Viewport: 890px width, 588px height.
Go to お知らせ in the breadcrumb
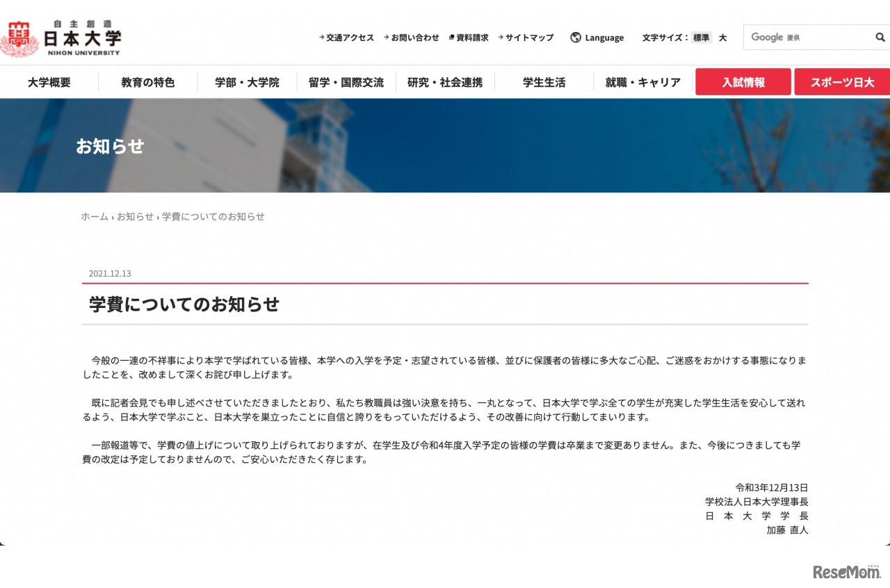[x=135, y=217]
